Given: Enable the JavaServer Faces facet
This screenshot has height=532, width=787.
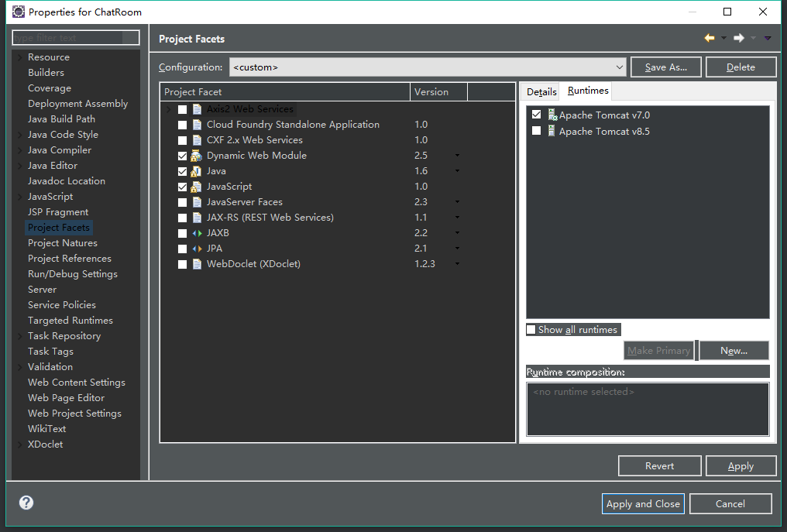Looking at the screenshot, I should pos(182,203).
